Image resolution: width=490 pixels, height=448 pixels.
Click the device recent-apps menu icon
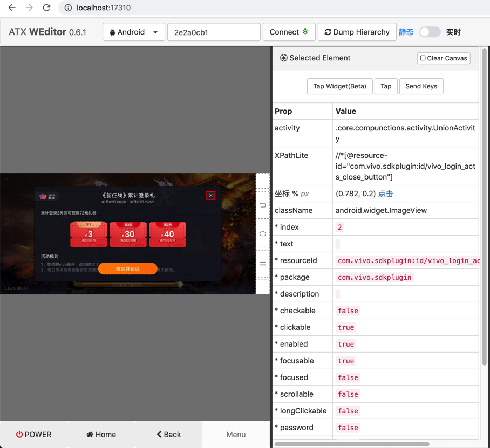263,264
